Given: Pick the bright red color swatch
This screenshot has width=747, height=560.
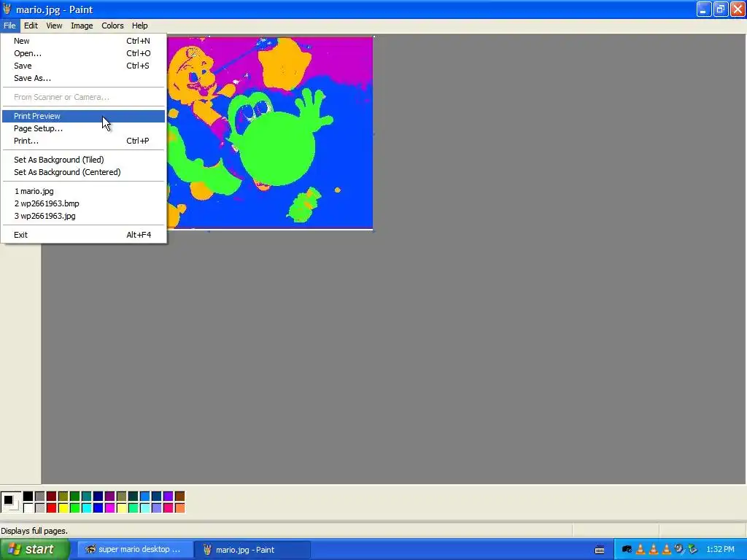Looking at the screenshot, I should (x=52, y=508).
